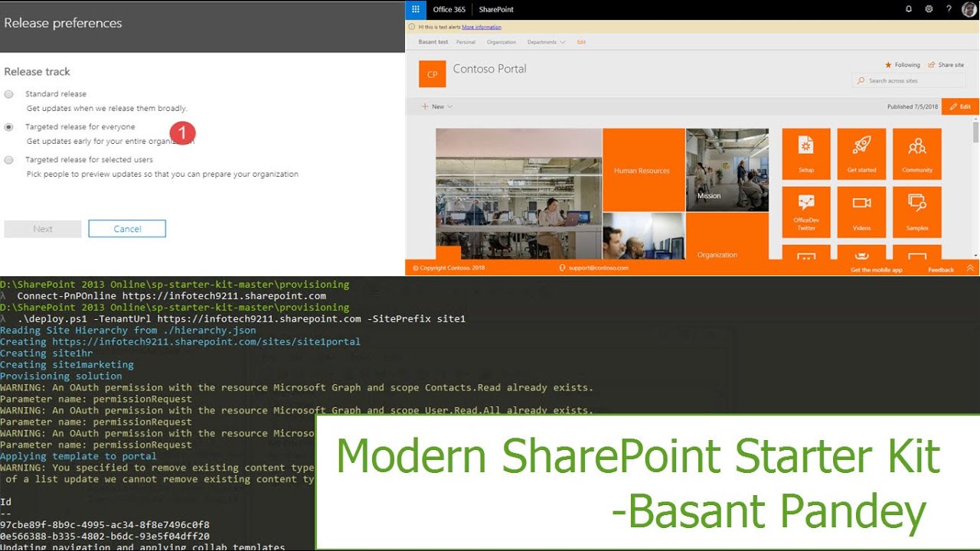
Task: Open the Organization hero tile
Action: pos(727,236)
